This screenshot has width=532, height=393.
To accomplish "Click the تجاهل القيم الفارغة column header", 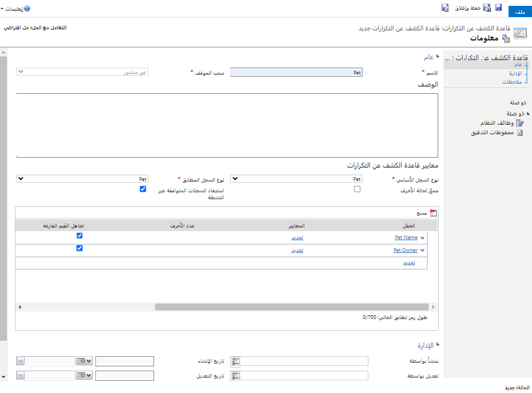I will [63, 226].
